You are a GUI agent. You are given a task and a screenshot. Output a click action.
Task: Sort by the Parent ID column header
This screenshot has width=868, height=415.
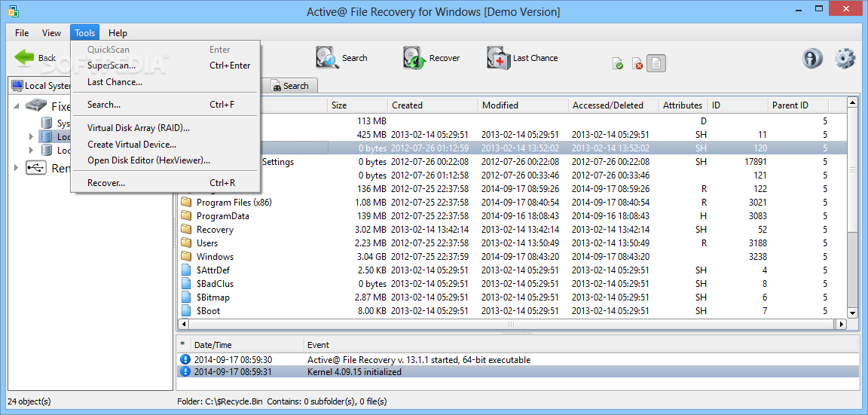(x=798, y=105)
